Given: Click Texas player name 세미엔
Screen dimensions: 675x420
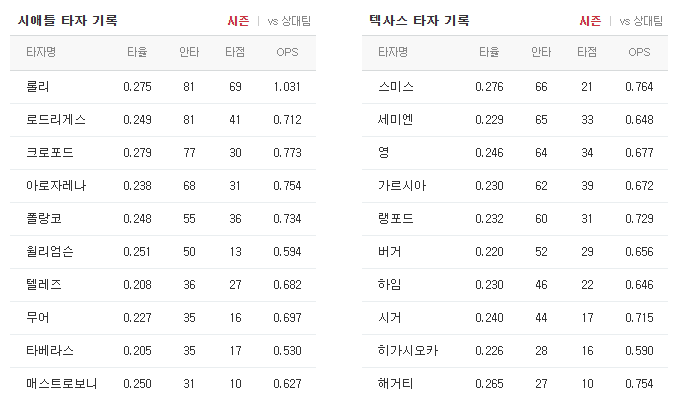Looking at the screenshot, I should [393, 120].
